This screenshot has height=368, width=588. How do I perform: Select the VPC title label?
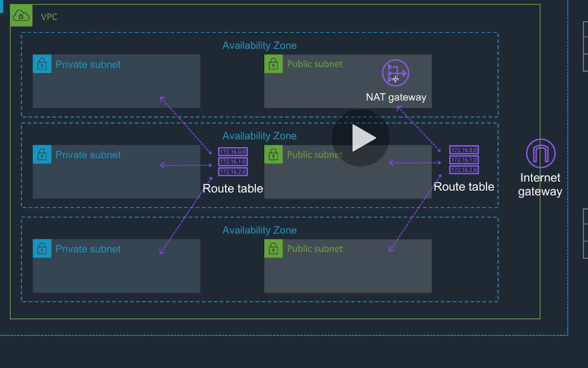click(x=49, y=17)
